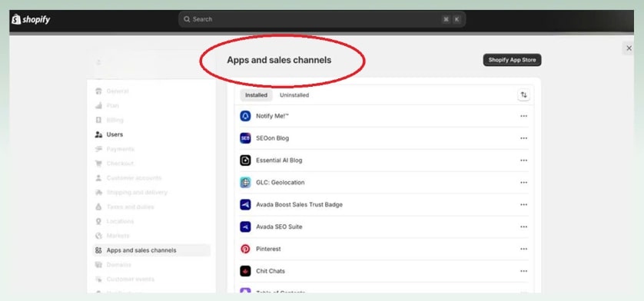The image size is (644, 301).
Task: Open the SEOon Blog app name
Action: [272, 138]
